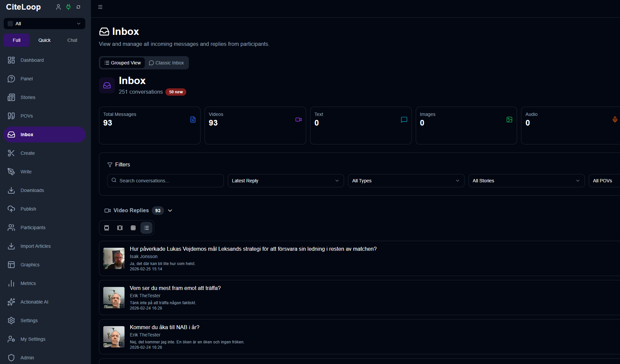Open thumbnail for 'Kommer du åka till NAB' reply
The width and height of the screenshot is (620, 364).
click(114, 337)
